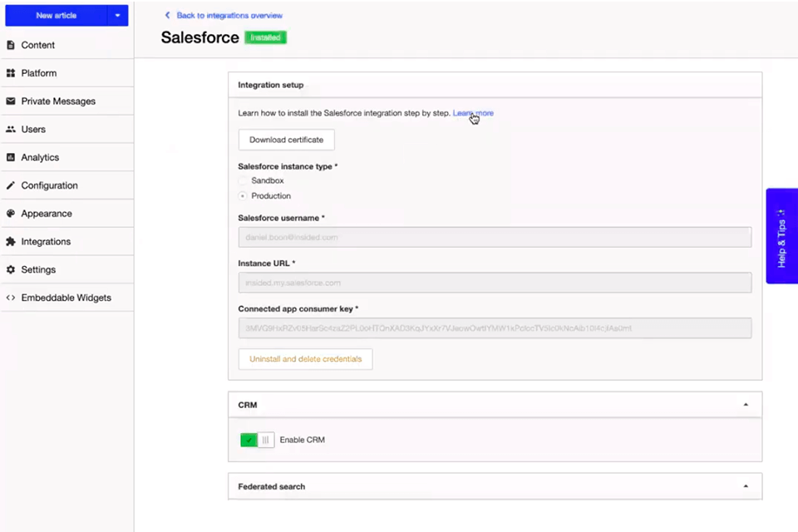
Task: Select the Configuration pencil icon
Action: click(11, 185)
